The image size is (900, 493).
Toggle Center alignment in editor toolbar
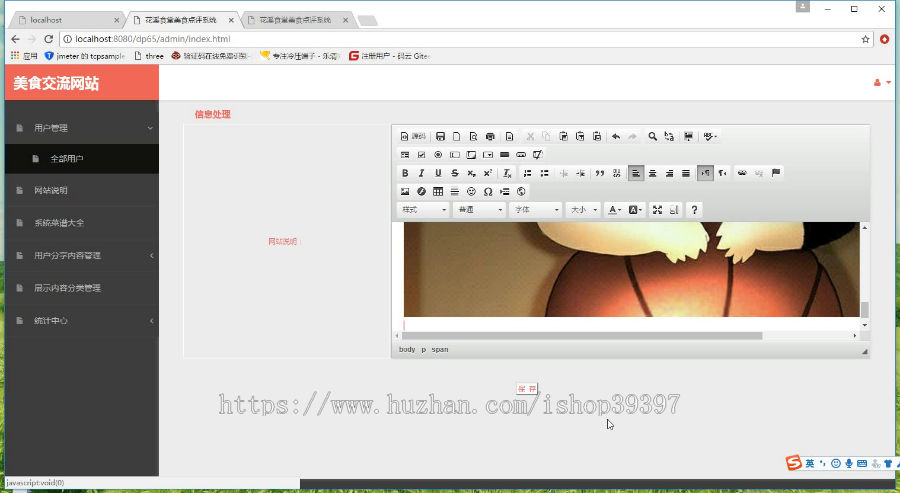coord(653,173)
